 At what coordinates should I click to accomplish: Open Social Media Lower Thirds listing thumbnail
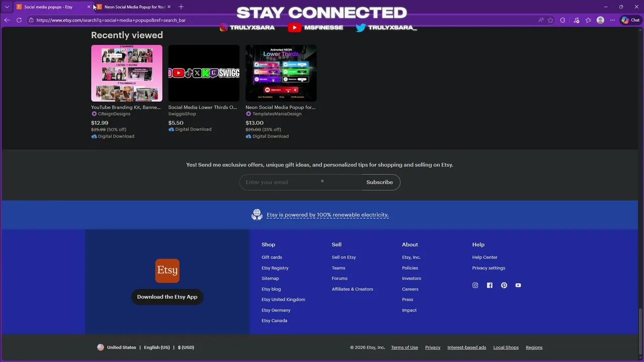[204, 73]
